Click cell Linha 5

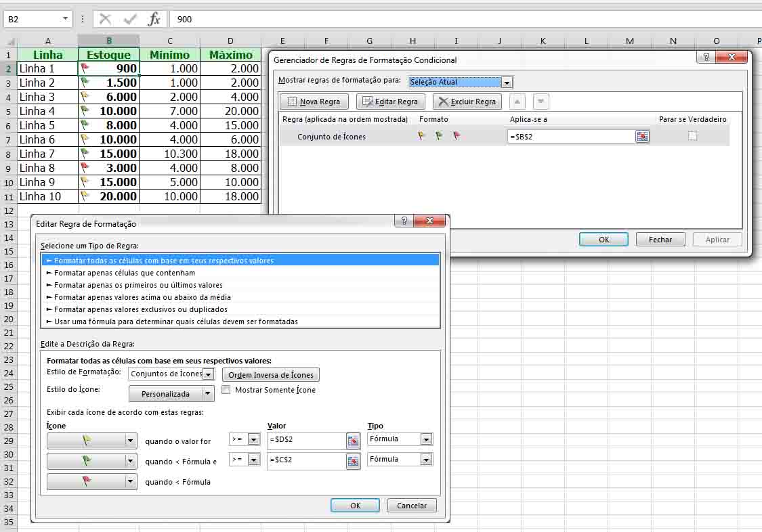47,125
